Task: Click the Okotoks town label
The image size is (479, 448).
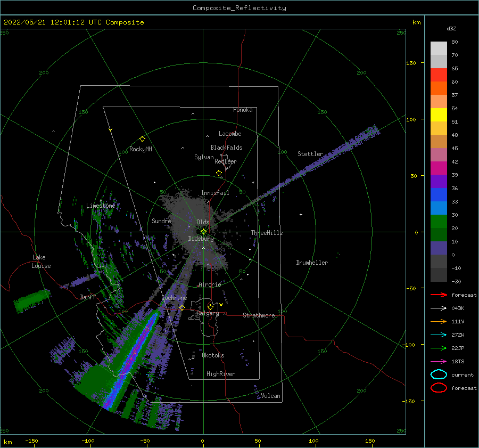Action: (213, 355)
